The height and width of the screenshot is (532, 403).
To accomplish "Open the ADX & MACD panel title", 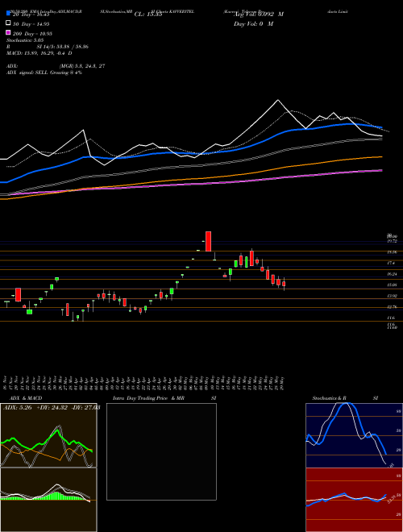I will coord(26,398).
